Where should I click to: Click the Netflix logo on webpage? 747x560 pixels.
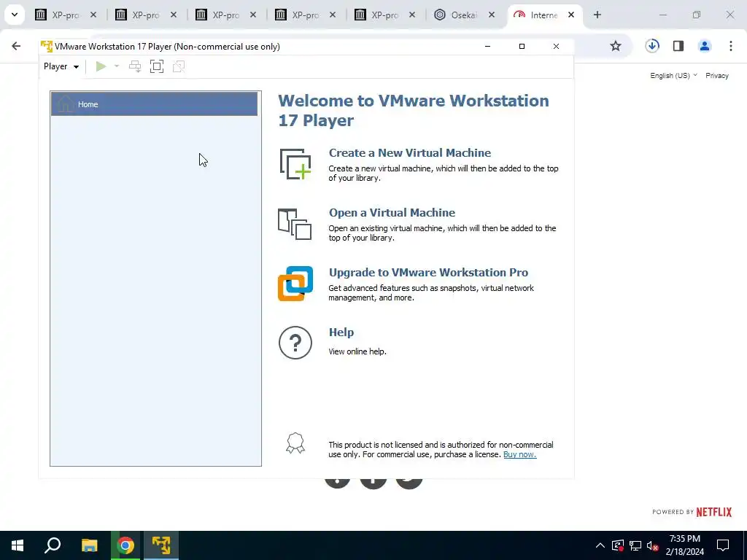(713, 512)
